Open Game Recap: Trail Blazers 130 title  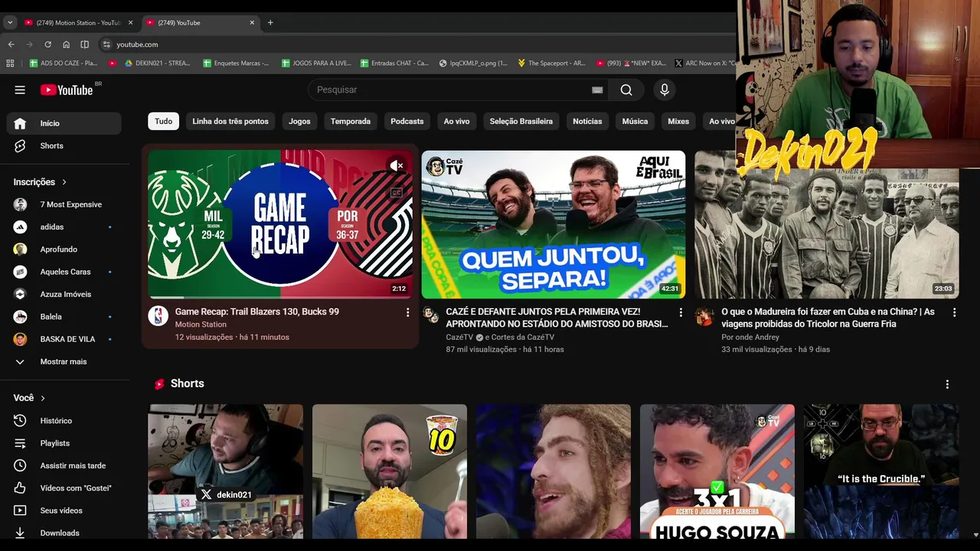256,311
